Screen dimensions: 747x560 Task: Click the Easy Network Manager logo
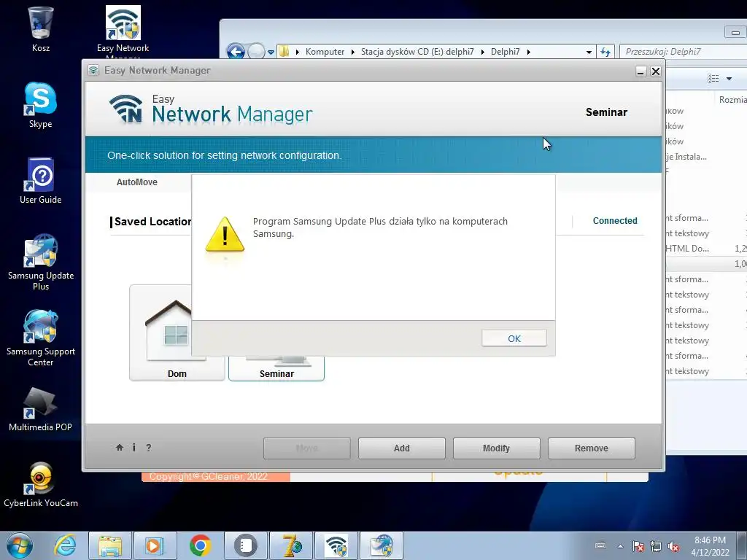(x=211, y=109)
